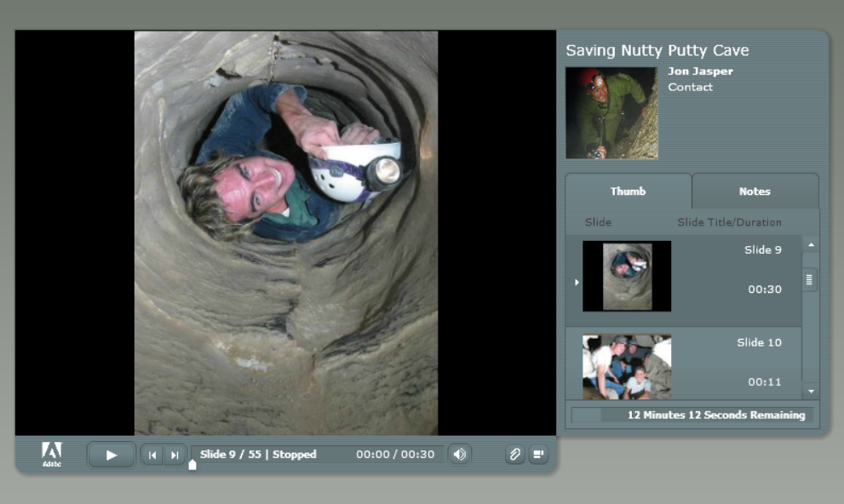Click the presenter photo of Jon Jasper
This screenshot has width=844, height=504.
(x=611, y=113)
